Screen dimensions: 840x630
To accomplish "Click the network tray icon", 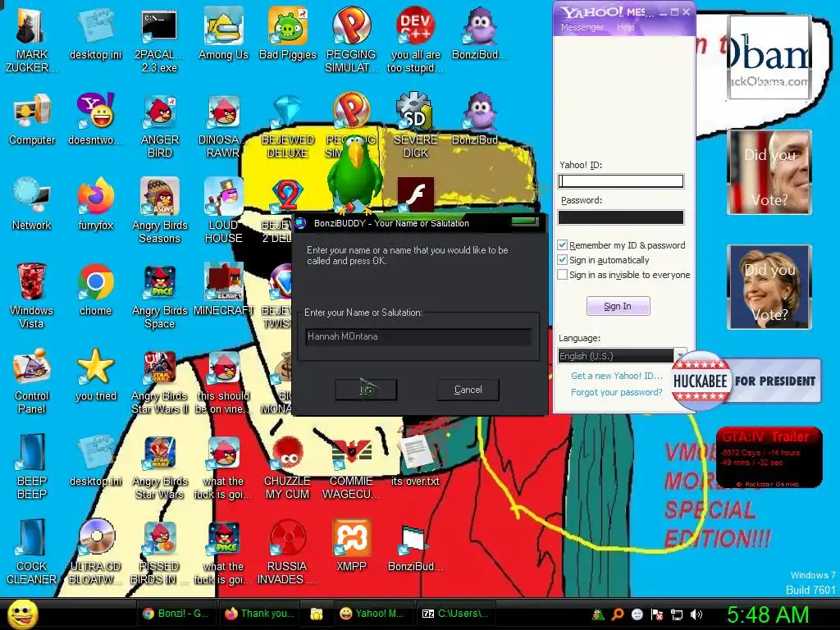I will click(677, 614).
